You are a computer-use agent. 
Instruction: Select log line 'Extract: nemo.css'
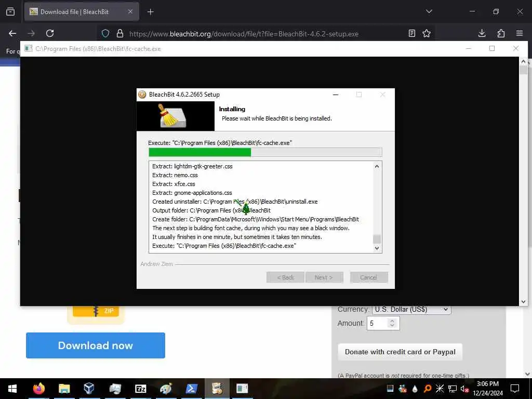coord(175,175)
